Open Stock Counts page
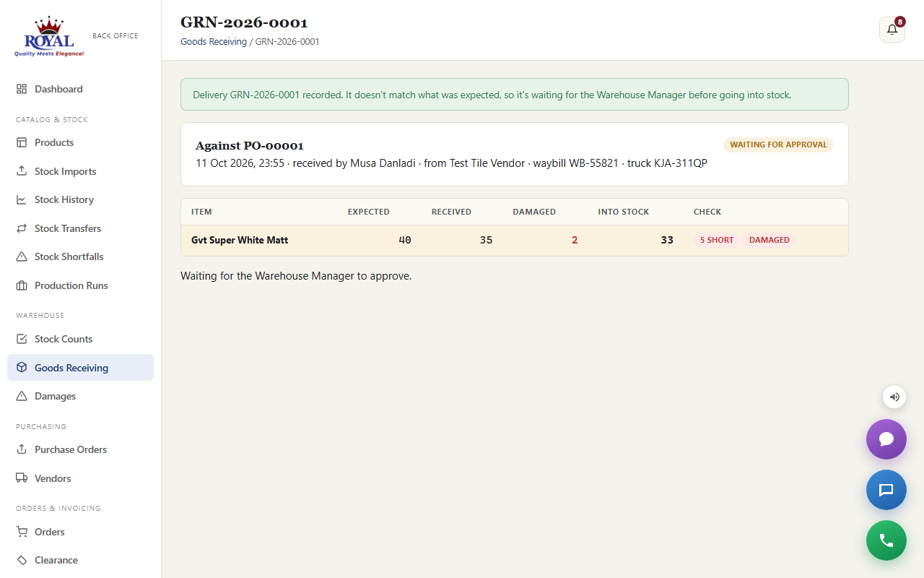This screenshot has width=924, height=578. [x=80, y=339]
